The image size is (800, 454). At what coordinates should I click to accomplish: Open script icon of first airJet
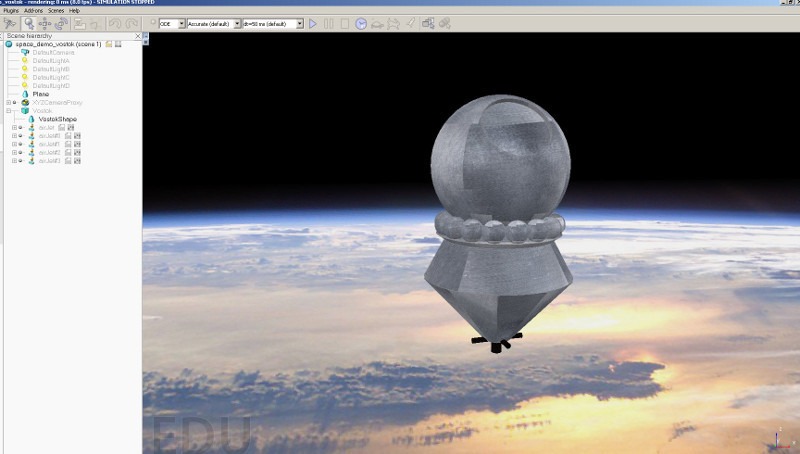coord(61,128)
